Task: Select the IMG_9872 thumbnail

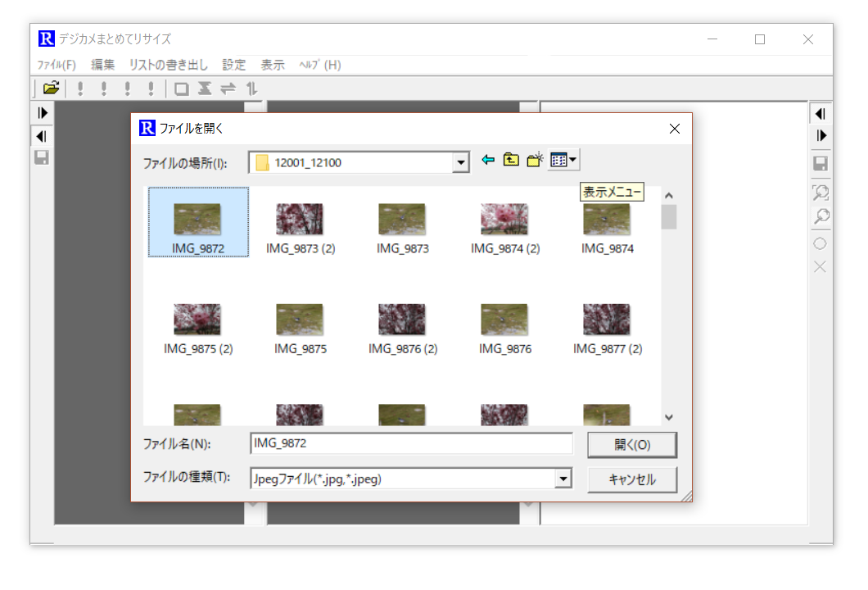Action: tap(197, 223)
